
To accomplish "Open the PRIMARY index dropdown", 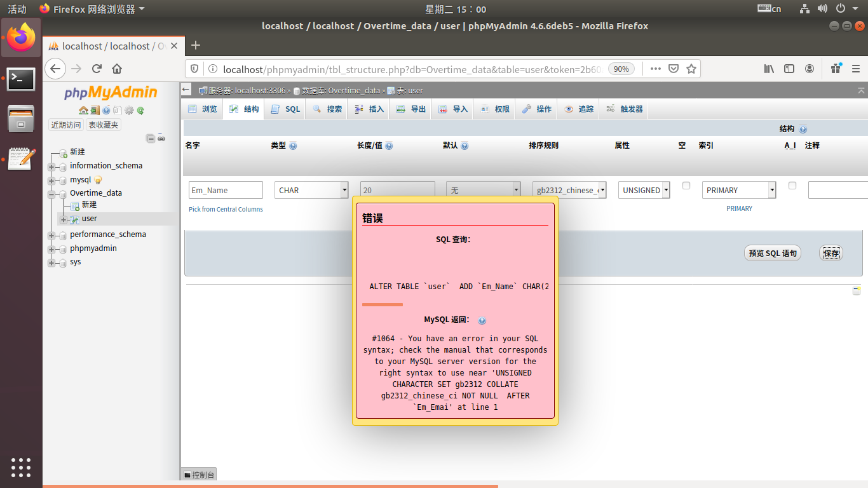I will coord(739,190).
